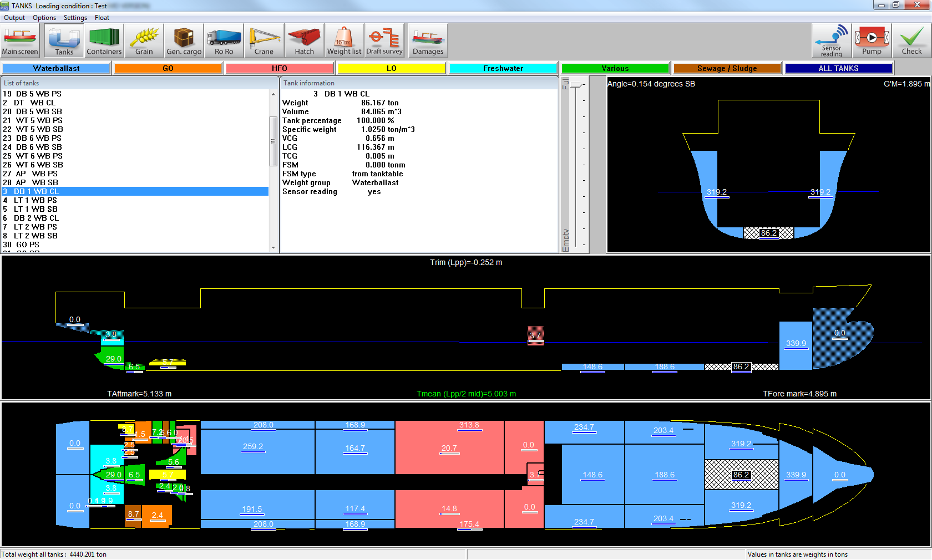The width and height of the screenshot is (932, 560).
Task: Open the Containers module
Action: [104, 40]
